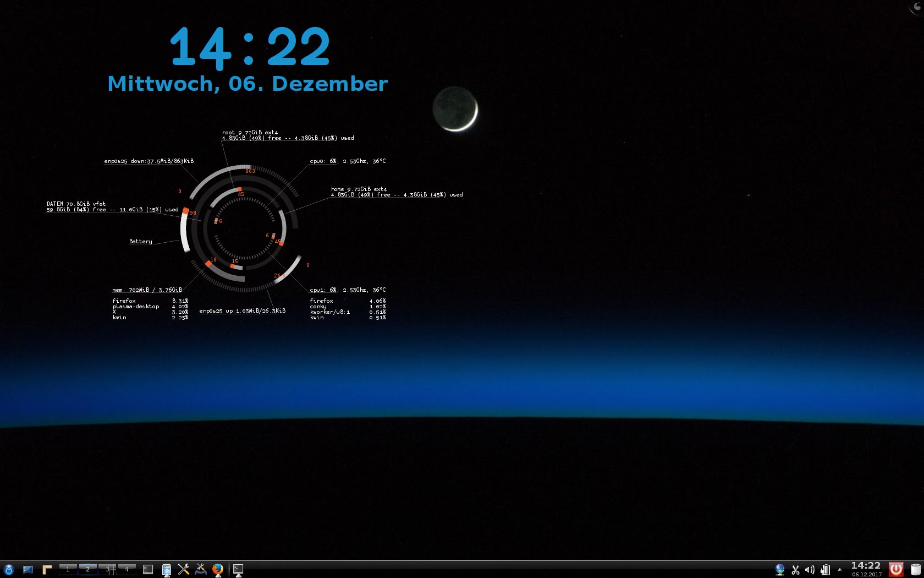
Task: Click the 'root 9.72GiB ext4' label
Action: [250, 133]
